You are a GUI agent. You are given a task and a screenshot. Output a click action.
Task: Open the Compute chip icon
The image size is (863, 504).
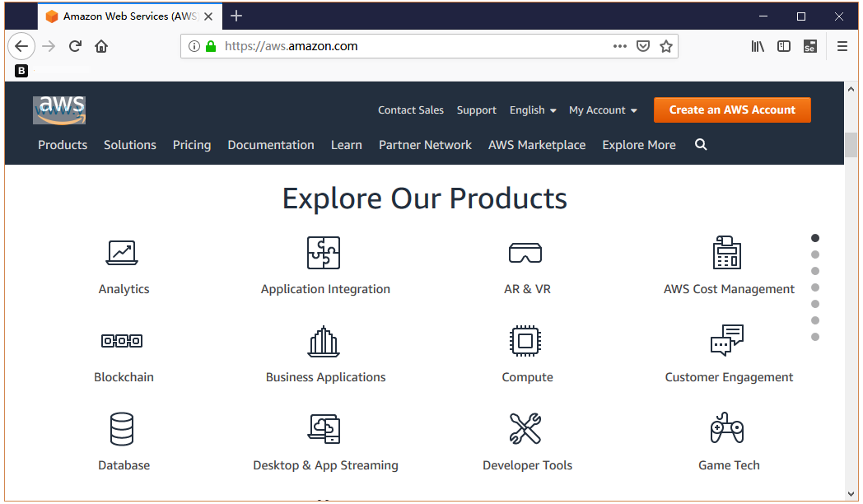(525, 341)
